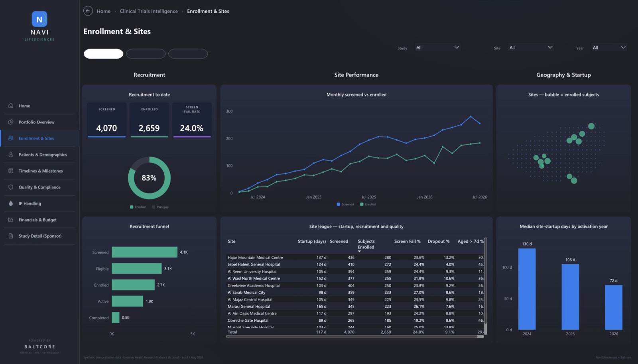Sort table by Startup (days) header
Screen dimensions: 638x364
(312, 242)
